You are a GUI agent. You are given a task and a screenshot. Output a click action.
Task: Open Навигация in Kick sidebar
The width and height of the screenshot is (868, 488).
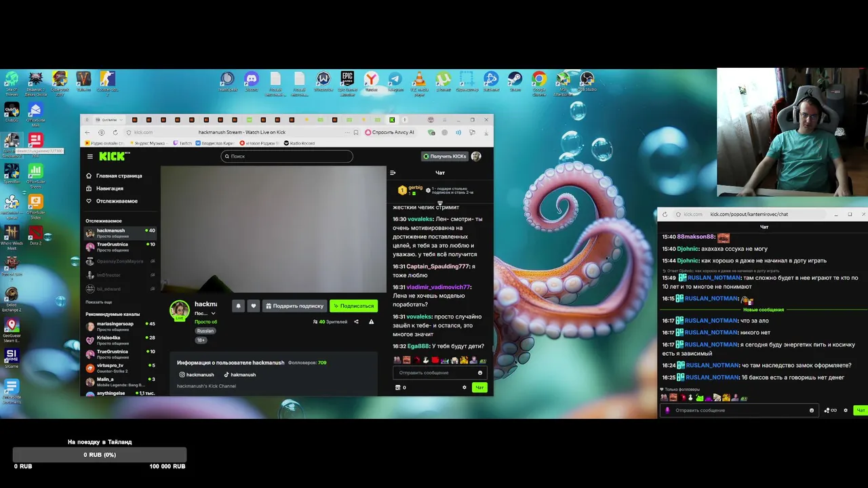[104, 188]
